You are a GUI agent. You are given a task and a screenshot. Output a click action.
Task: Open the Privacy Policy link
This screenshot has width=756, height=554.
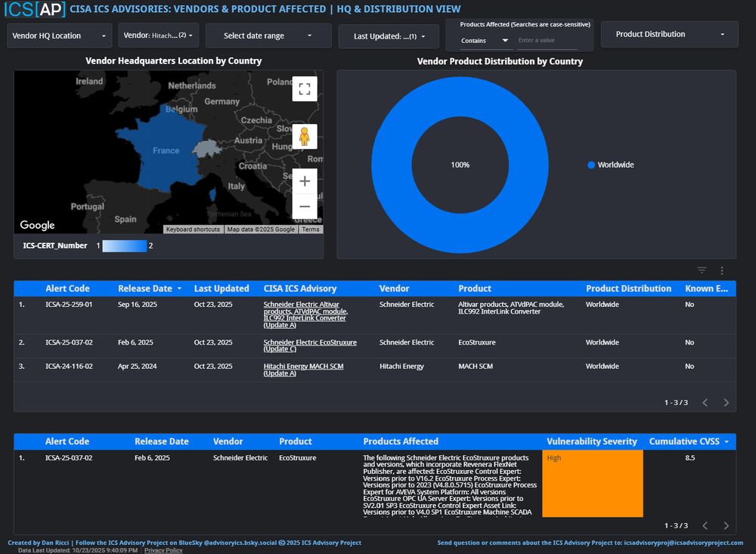[x=163, y=550]
